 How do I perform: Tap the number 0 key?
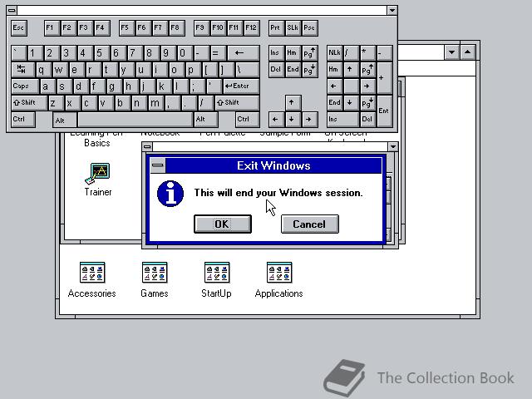pyautogui.click(x=185, y=53)
